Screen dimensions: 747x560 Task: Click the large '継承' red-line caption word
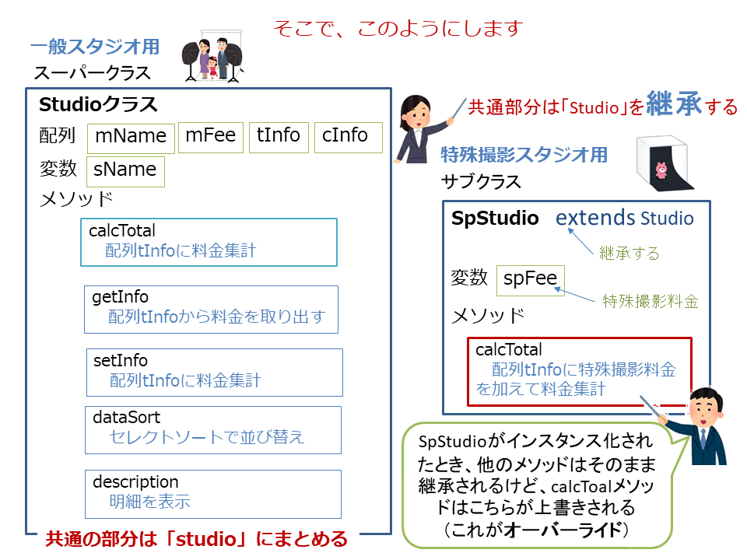coord(674,103)
